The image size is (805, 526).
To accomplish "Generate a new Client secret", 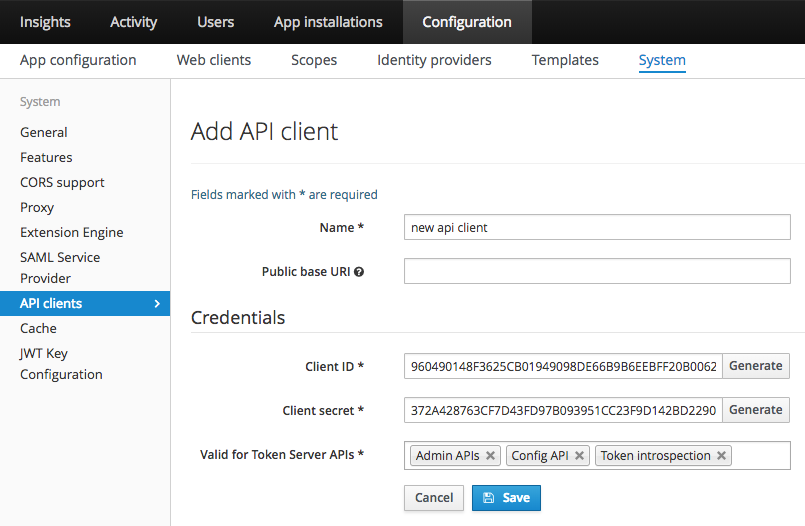I will click(756, 410).
